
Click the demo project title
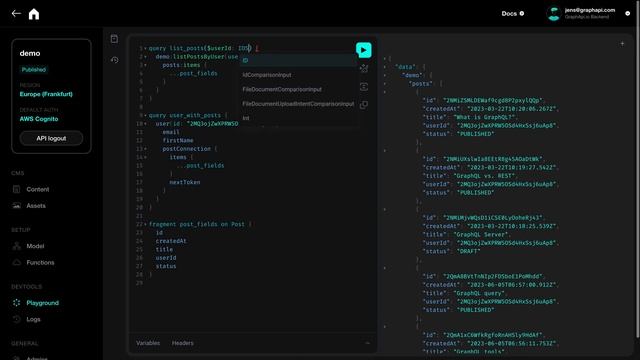pyautogui.click(x=30, y=53)
